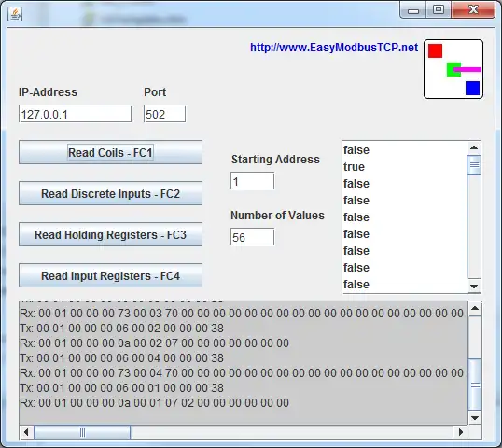Focus the Number of Values field
Viewport: 502px width, 448px height.
tap(252, 237)
